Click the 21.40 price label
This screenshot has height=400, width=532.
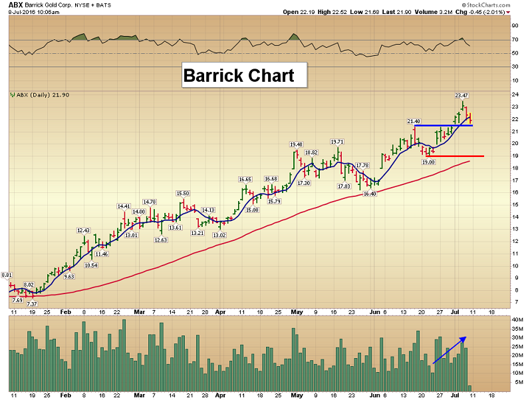point(414,121)
